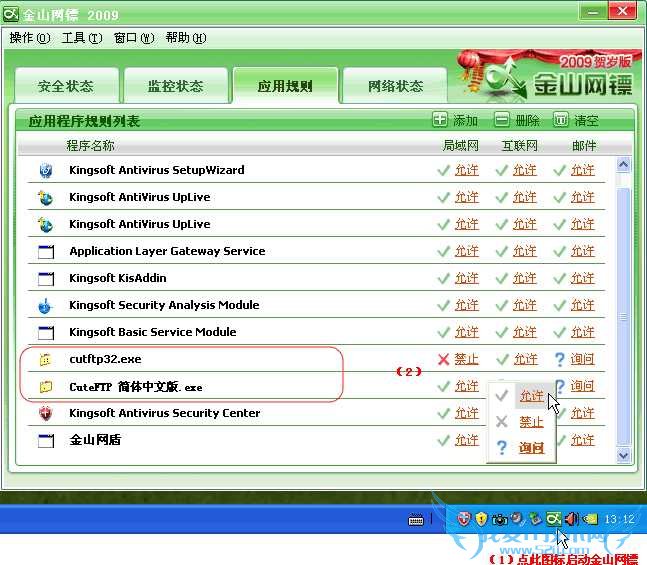Click CuteFTP 简体中文版.exe icon

click(x=45, y=387)
